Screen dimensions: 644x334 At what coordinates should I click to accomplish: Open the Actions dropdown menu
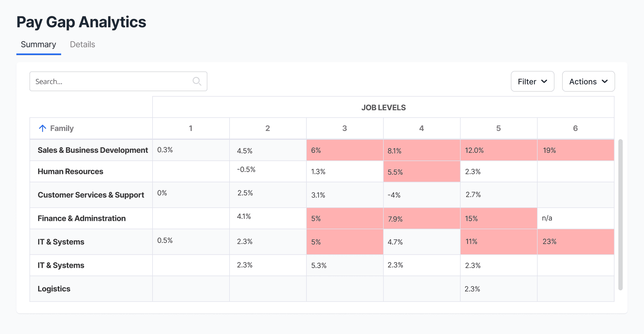(588, 81)
